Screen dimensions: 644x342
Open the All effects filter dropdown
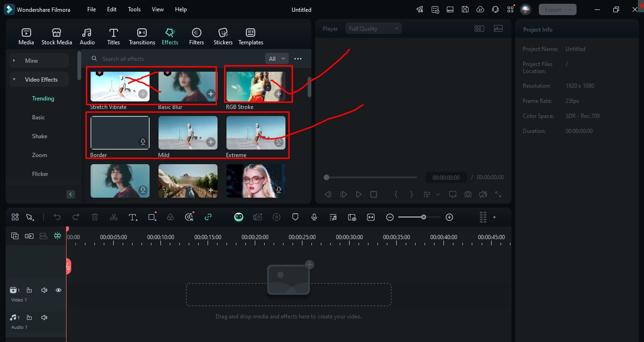click(x=276, y=58)
